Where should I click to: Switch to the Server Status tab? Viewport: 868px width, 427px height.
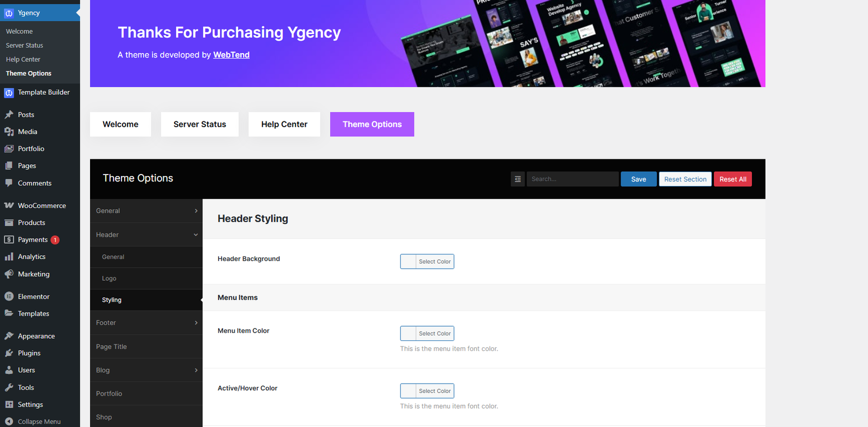[x=200, y=124]
